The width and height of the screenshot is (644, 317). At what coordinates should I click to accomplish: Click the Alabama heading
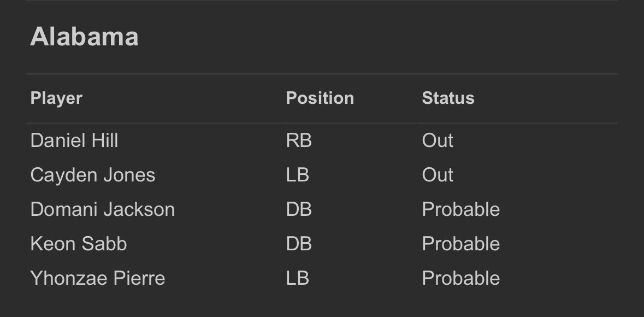[84, 37]
